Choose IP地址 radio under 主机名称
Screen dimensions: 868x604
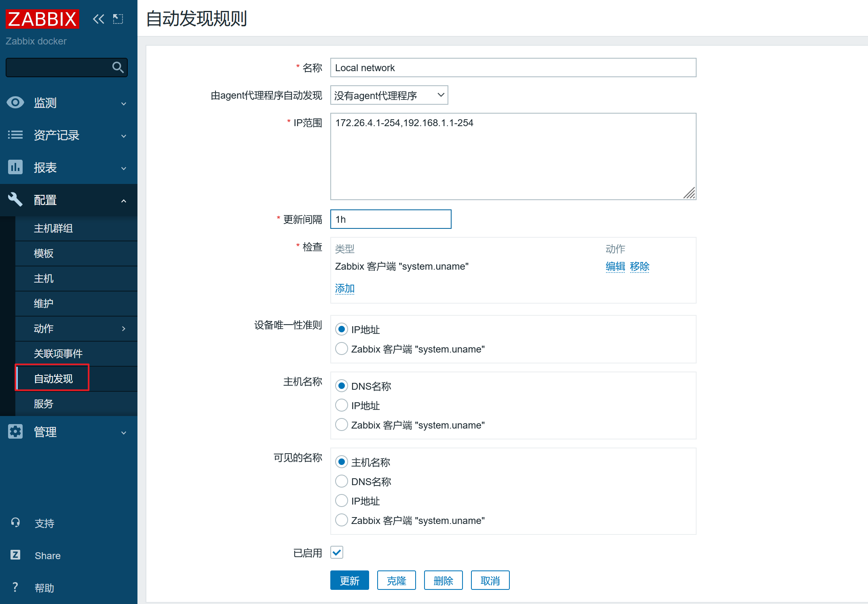click(342, 405)
